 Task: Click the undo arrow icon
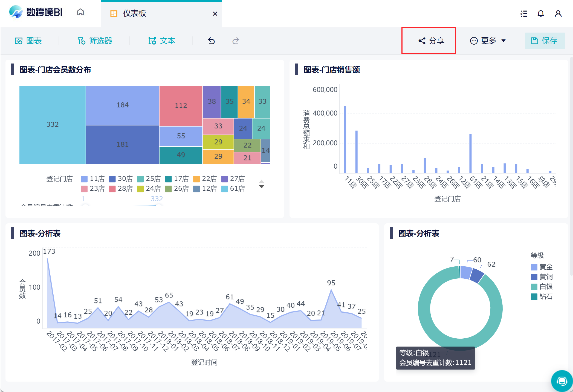tap(211, 41)
